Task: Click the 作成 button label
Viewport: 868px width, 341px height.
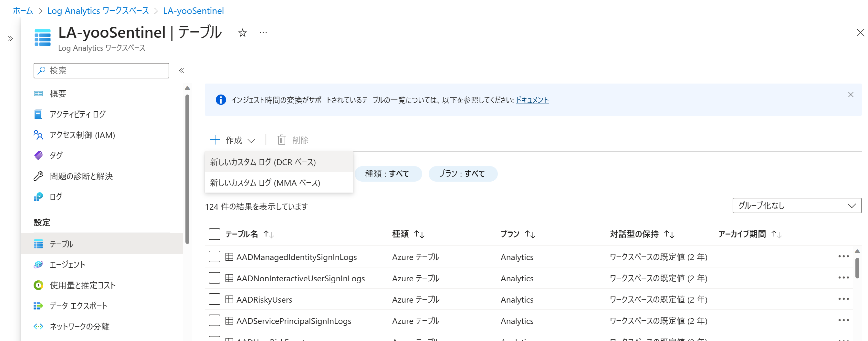Action: coord(234,140)
